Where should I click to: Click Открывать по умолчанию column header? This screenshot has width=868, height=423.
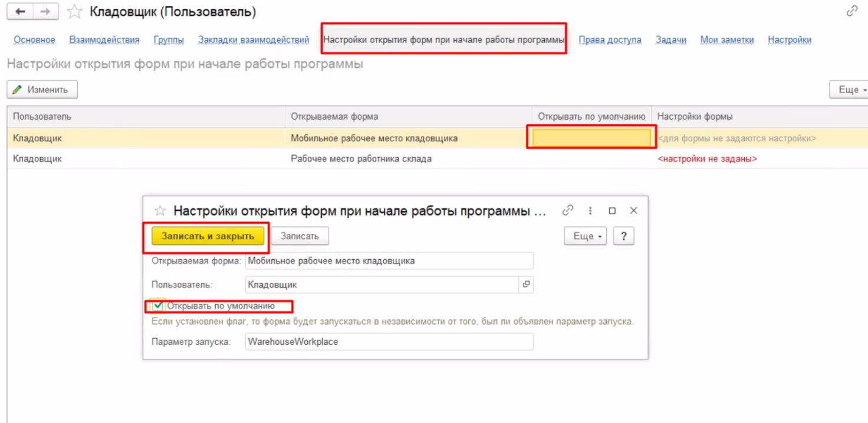(x=591, y=117)
